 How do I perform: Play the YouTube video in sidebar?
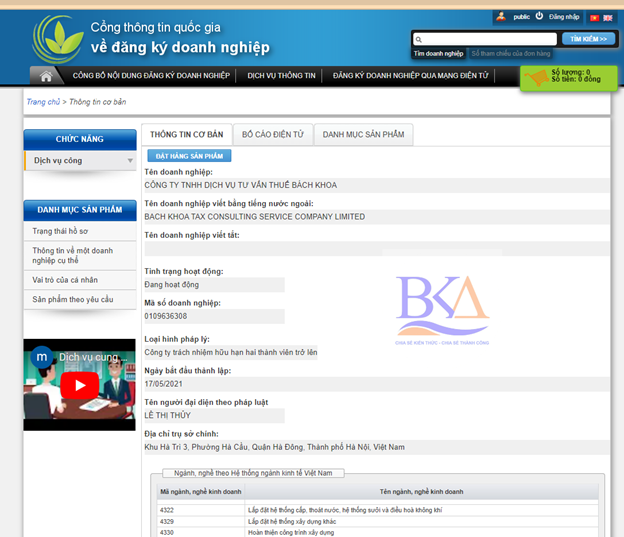pos(79,385)
